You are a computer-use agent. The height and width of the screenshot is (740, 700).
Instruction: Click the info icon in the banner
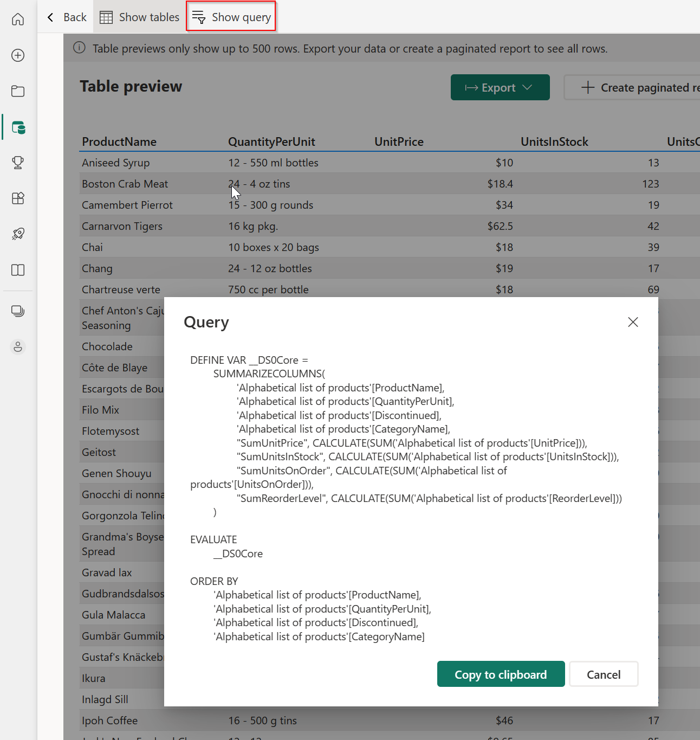(79, 48)
